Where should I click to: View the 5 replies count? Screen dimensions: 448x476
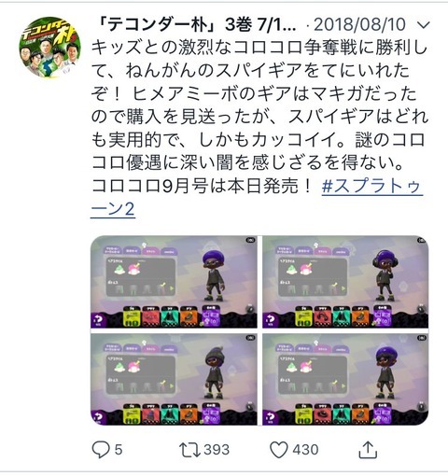pos(119,450)
